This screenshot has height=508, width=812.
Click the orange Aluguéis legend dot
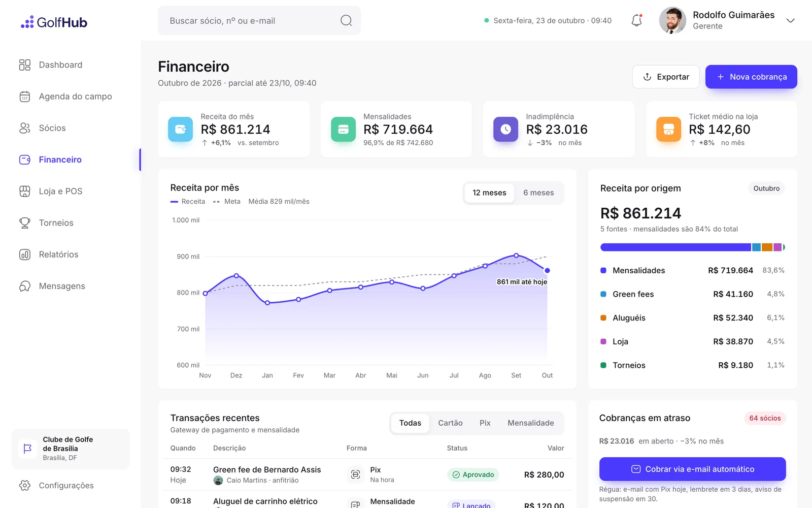pyautogui.click(x=603, y=318)
